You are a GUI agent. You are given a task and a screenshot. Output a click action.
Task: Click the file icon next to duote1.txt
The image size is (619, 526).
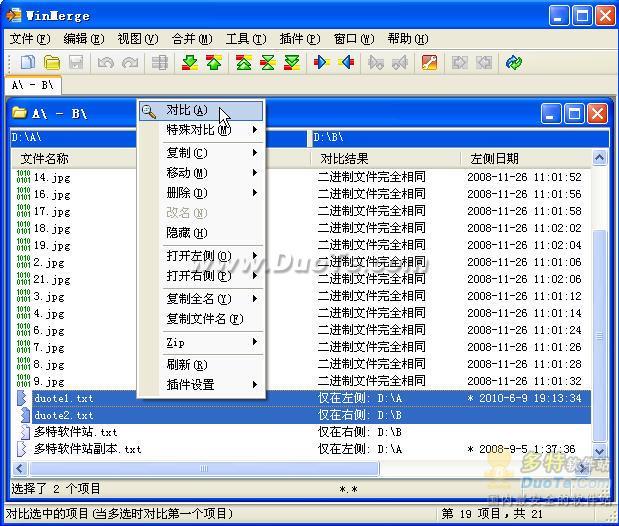[x=21, y=398]
